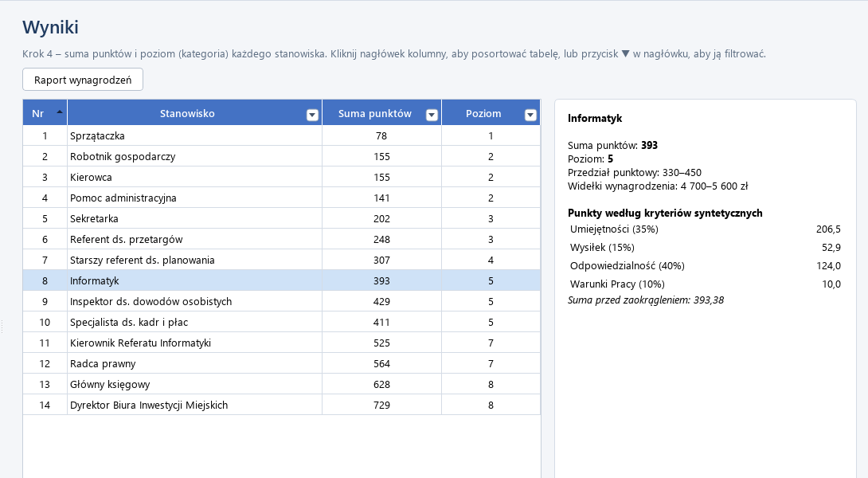868x478 pixels.
Task: Select the Robotnik gospodarczy row
Action: pos(281,157)
